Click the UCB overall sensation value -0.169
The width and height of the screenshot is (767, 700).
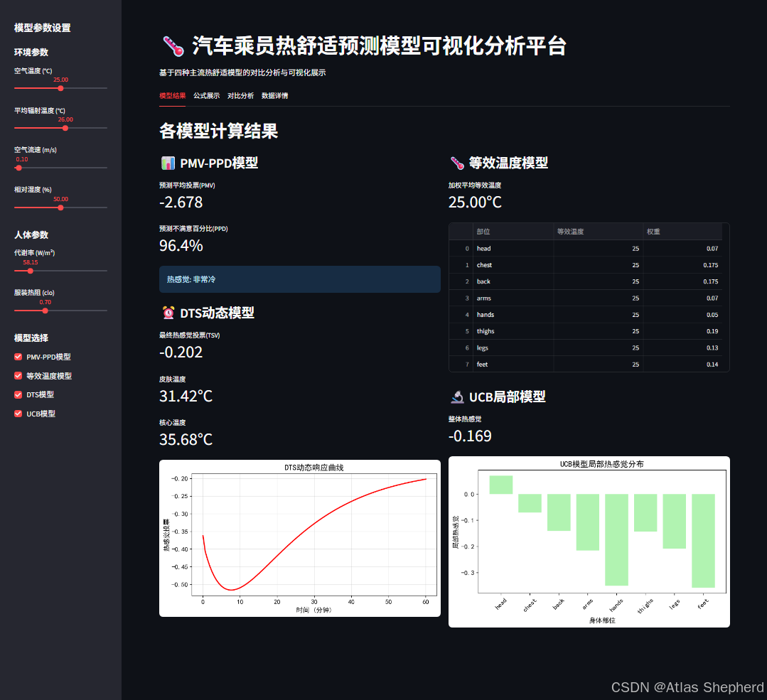(x=470, y=436)
